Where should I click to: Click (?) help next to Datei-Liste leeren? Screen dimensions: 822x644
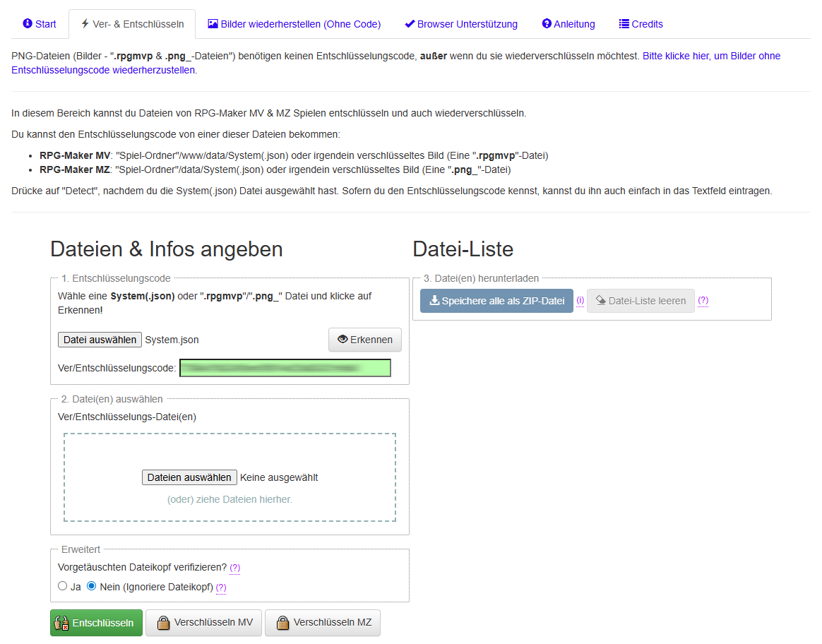(x=703, y=300)
